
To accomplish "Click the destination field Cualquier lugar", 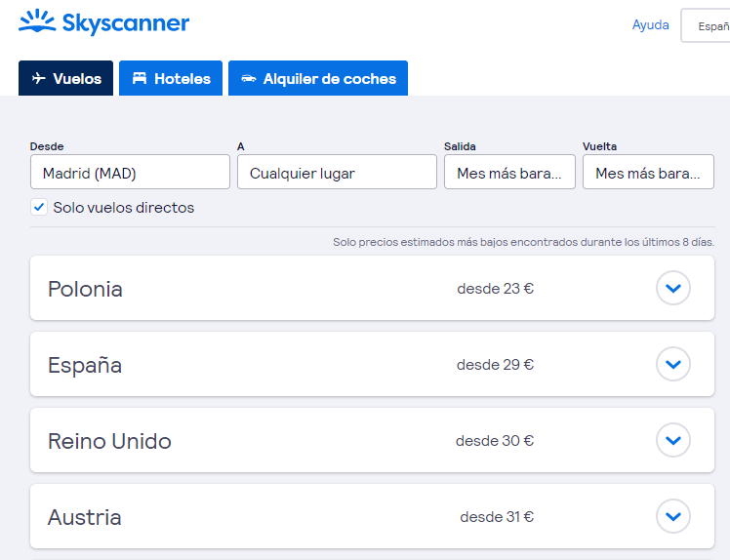I will coord(337,172).
